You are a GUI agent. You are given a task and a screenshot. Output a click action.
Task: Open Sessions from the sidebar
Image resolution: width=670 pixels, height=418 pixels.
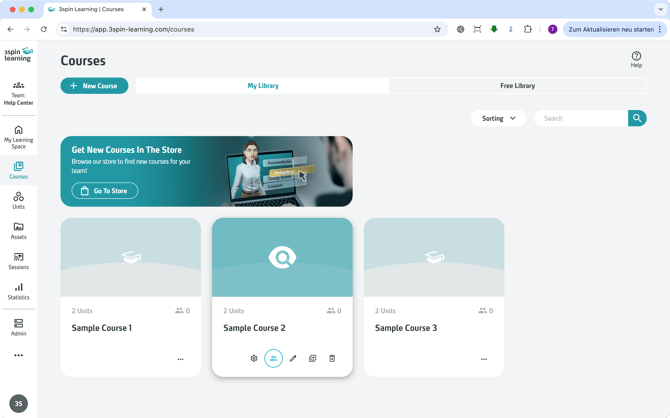pyautogui.click(x=18, y=261)
